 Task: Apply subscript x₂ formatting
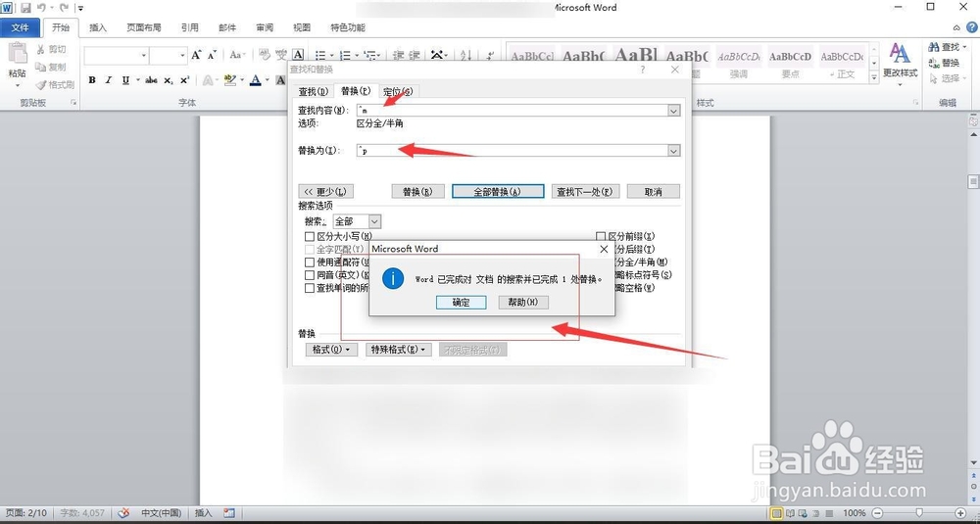[169, 80]
